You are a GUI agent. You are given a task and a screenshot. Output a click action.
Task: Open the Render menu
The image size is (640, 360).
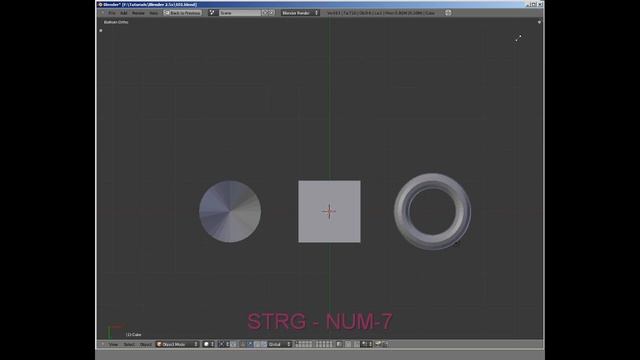(138, 13)
